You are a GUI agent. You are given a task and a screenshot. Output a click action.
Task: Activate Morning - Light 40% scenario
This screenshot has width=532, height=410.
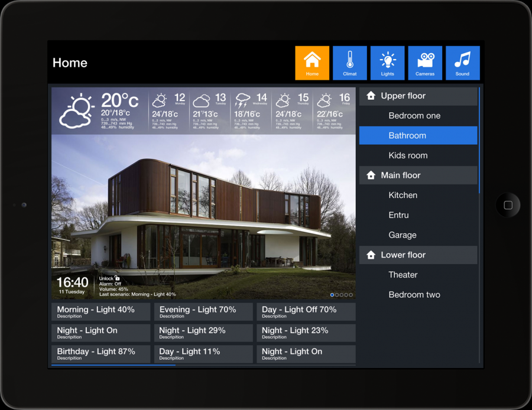point(100,312)
